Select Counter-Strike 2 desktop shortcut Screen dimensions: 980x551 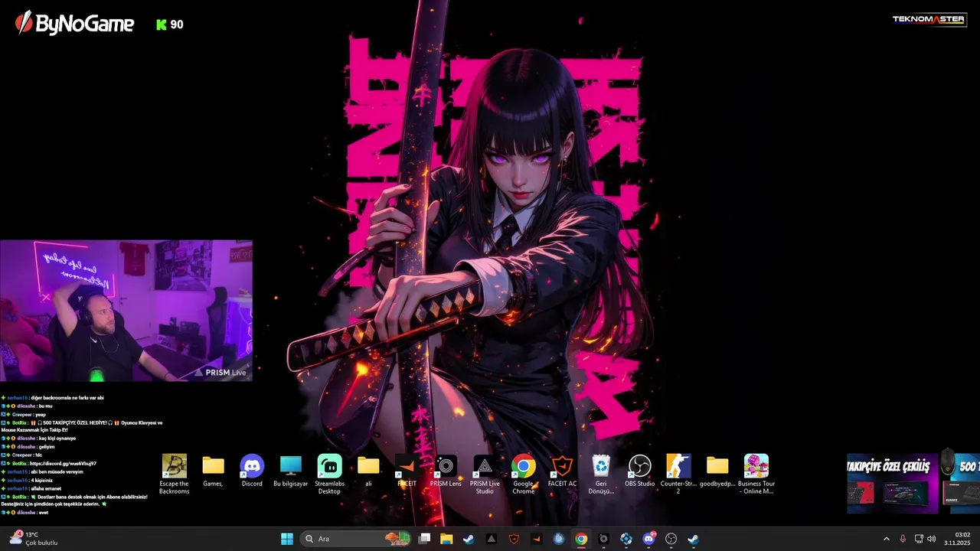point(678,474)
